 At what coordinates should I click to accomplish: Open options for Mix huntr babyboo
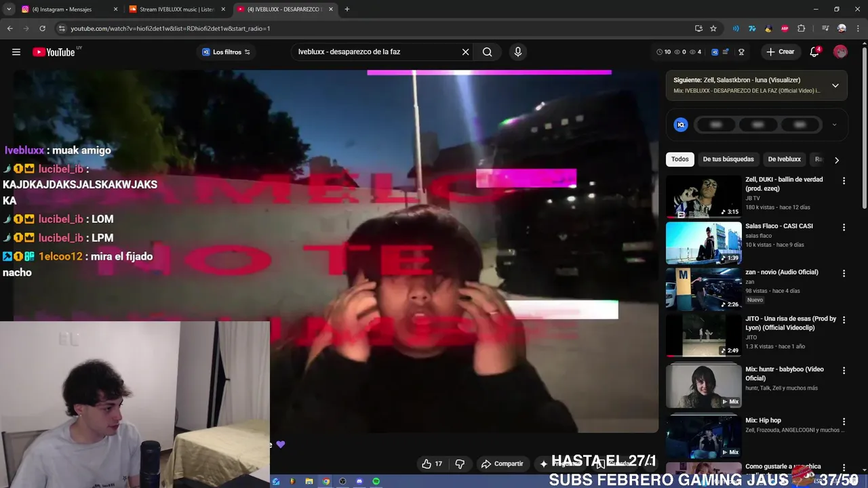pyautogui.click(x=844, y=371)
